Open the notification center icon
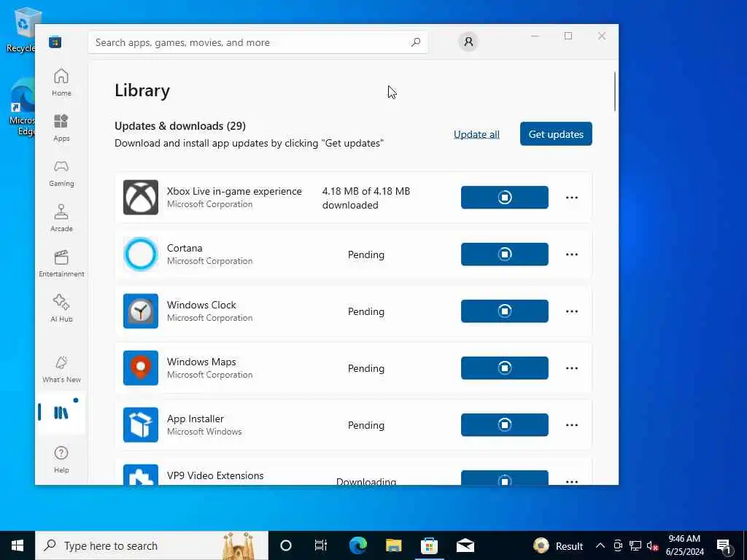 724,546
